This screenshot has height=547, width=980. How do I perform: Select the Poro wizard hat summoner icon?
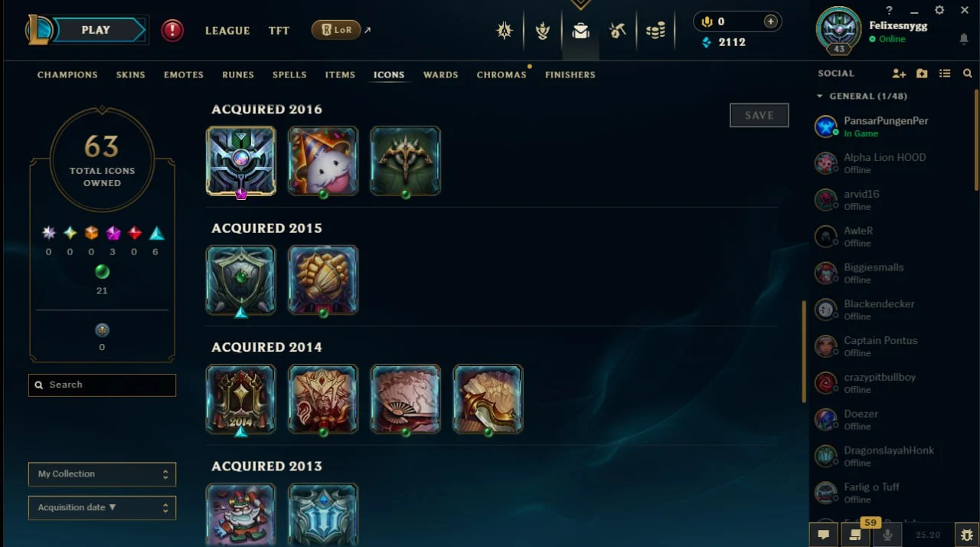[323, 161]
